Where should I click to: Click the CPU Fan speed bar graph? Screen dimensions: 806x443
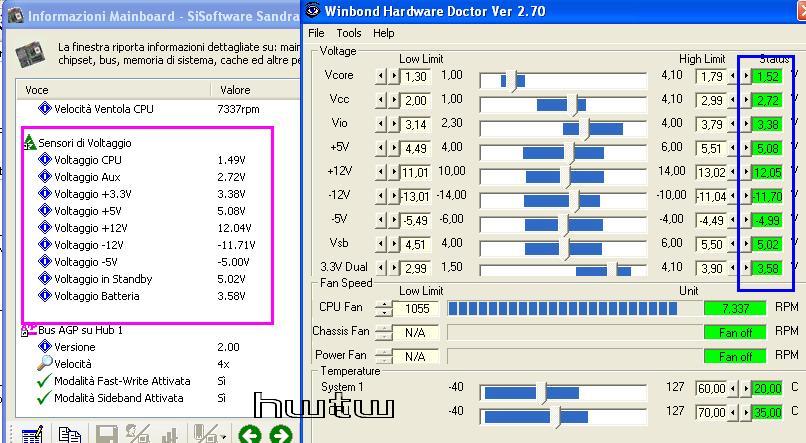tap(574, 308)
